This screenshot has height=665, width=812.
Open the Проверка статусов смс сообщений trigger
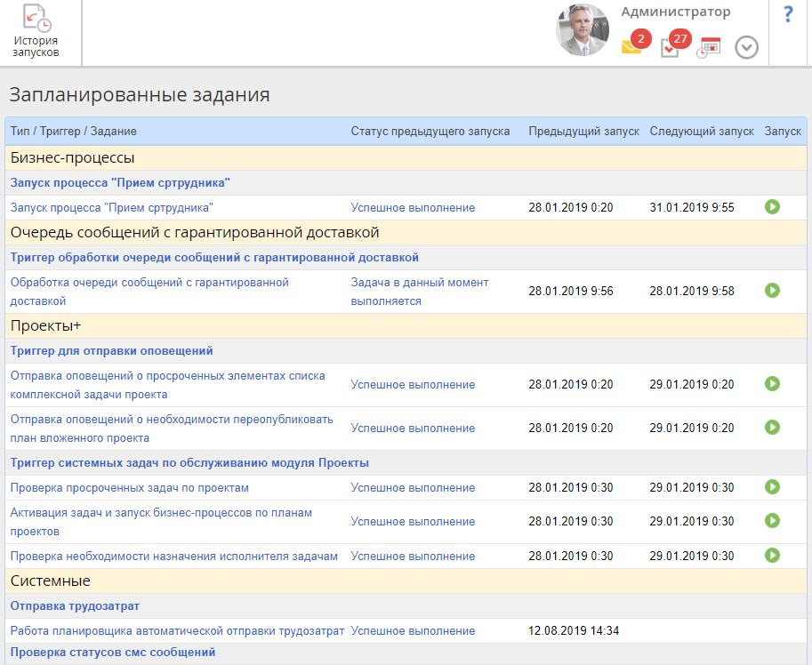[x=113, y=653]
